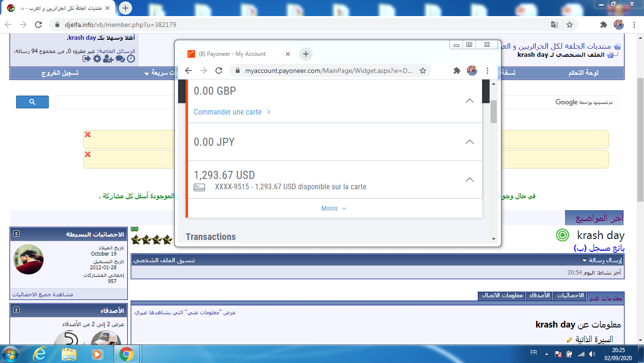Click the djelfa.info address bar URL
This screenshot has height=363, width=644.
click(x=120, y=25)
